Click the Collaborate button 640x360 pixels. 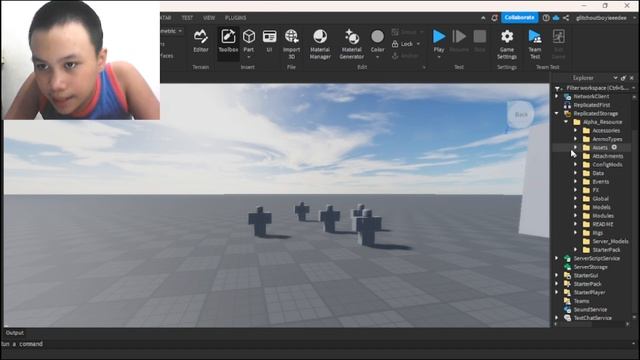click(x=519, y=18)
